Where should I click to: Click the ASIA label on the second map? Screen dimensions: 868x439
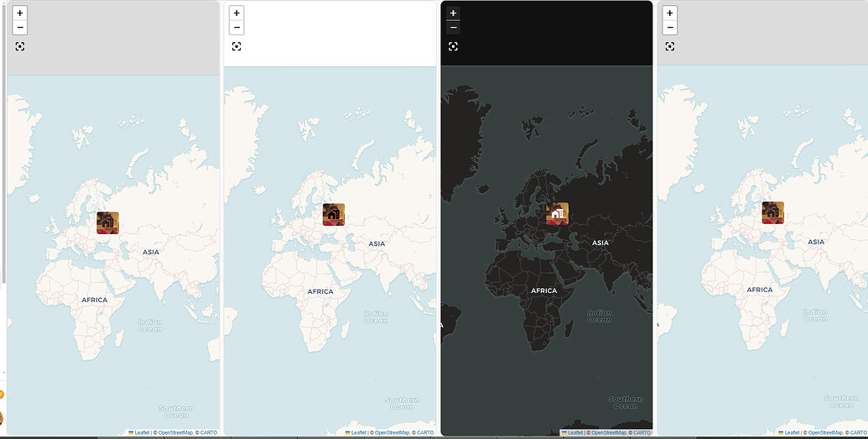[377, 244]
